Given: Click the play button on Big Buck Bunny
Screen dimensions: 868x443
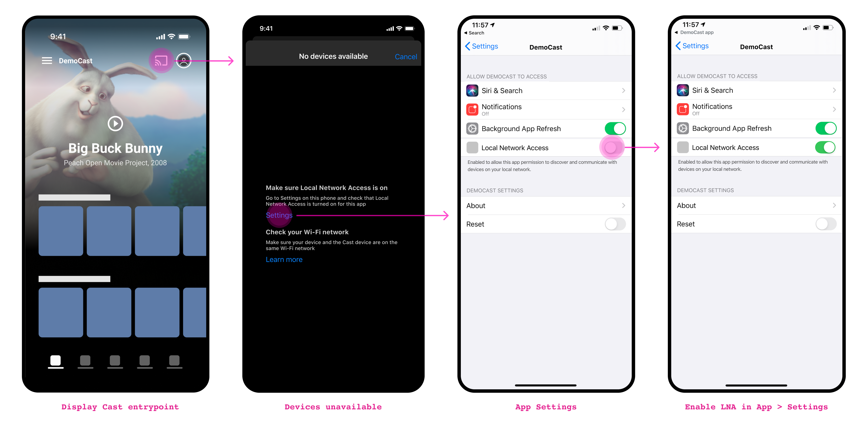Looking at the screenshot, I should (115, 123).
